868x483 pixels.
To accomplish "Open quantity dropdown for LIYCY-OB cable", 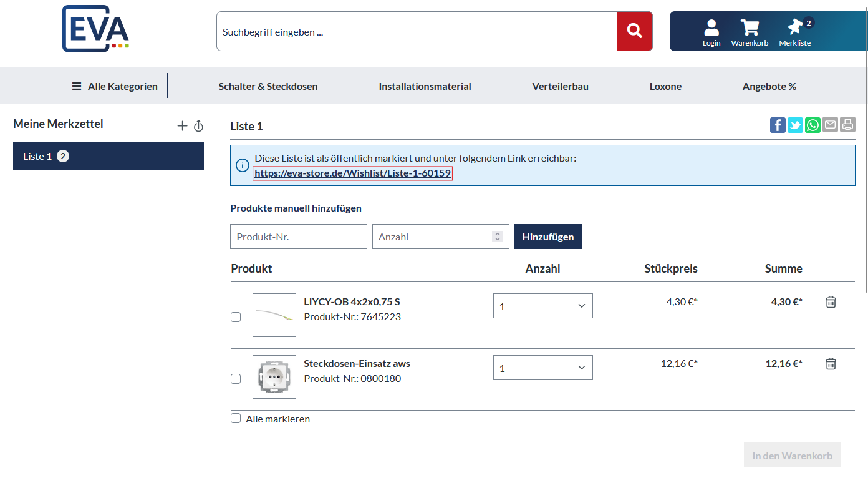I will (x=542, y=306).
